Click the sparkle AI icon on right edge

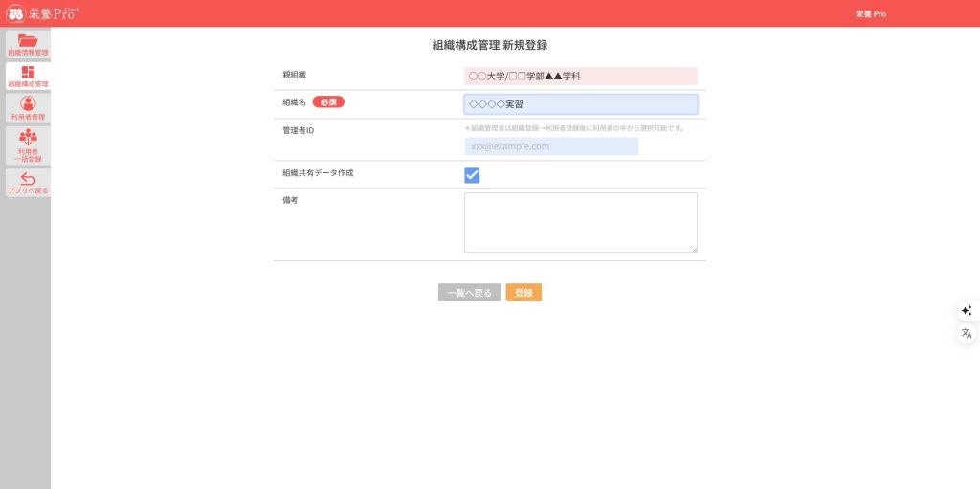(x=966, y=310)
